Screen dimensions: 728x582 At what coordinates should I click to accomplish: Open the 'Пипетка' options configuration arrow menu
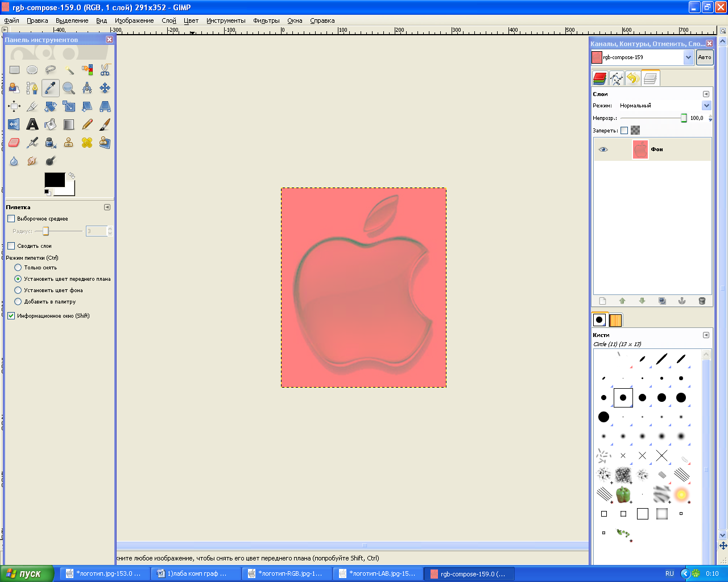click(107, 207)
